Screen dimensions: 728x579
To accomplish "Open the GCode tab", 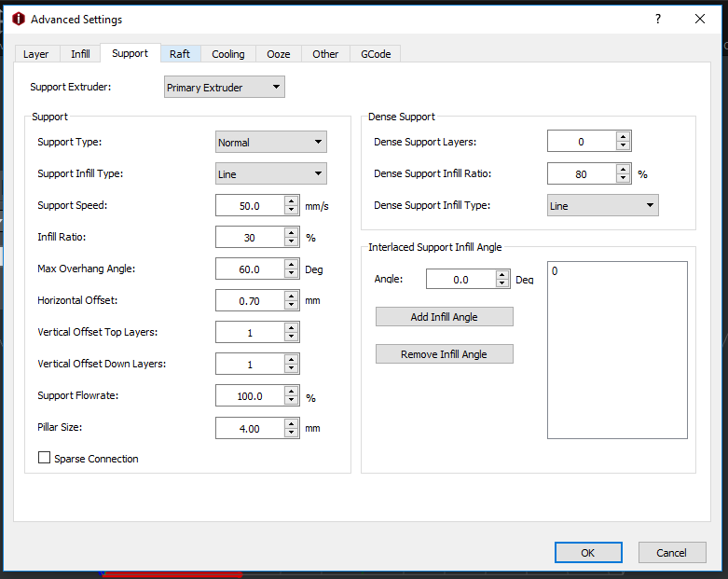I will coord(376,54).
